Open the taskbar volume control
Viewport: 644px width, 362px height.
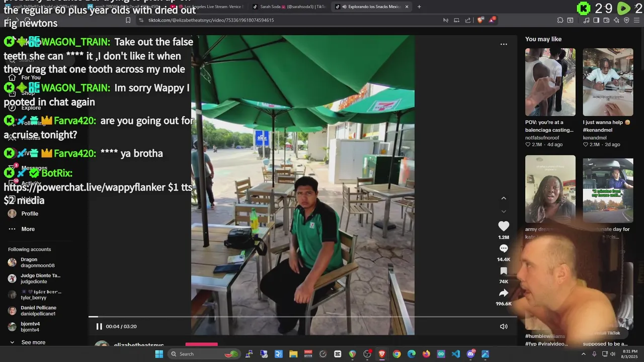[x=612, y=354]
